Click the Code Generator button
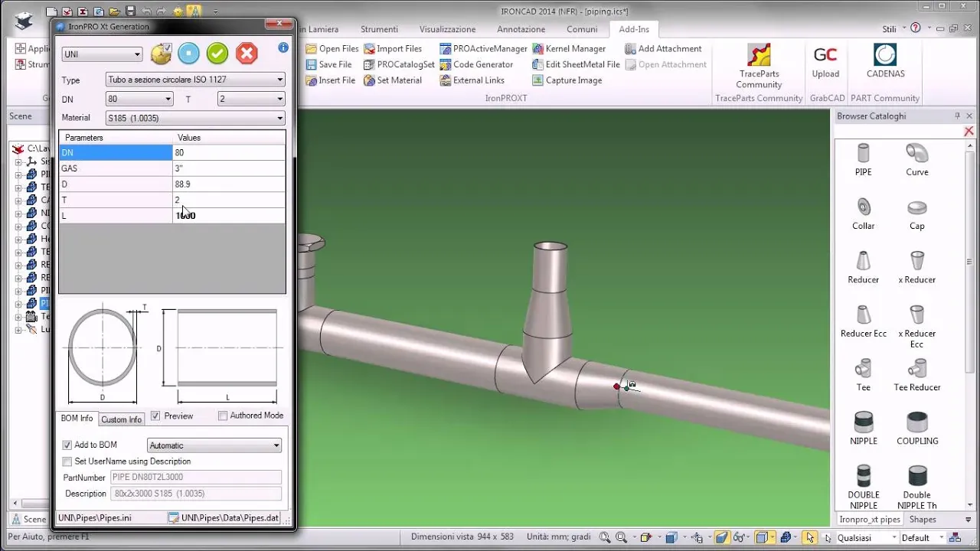 coord(476,64)
